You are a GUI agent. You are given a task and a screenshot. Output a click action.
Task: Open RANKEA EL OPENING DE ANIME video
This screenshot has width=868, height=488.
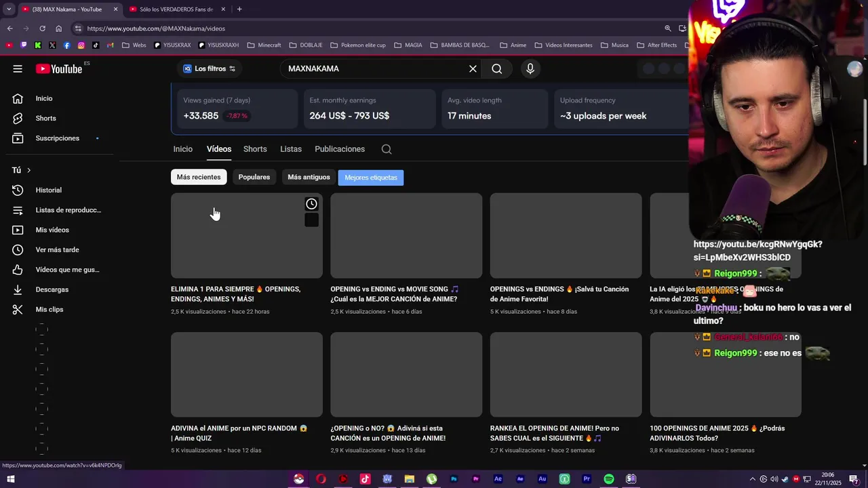555,433
